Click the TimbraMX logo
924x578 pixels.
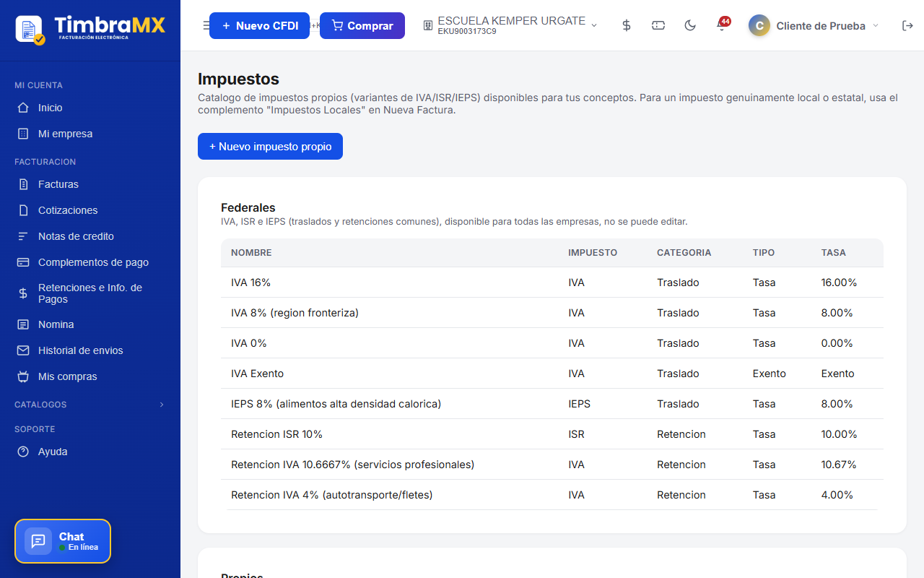click(90, 29)
